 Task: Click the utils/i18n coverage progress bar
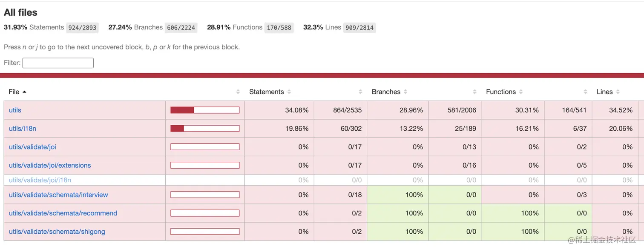click(205, 129)
